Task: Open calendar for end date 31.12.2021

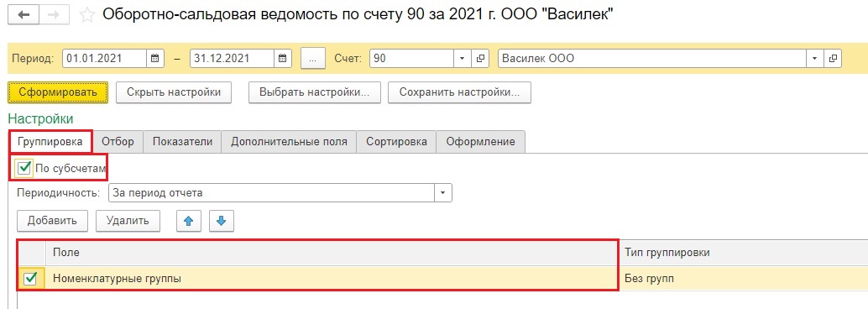Action: coord(282,58)
